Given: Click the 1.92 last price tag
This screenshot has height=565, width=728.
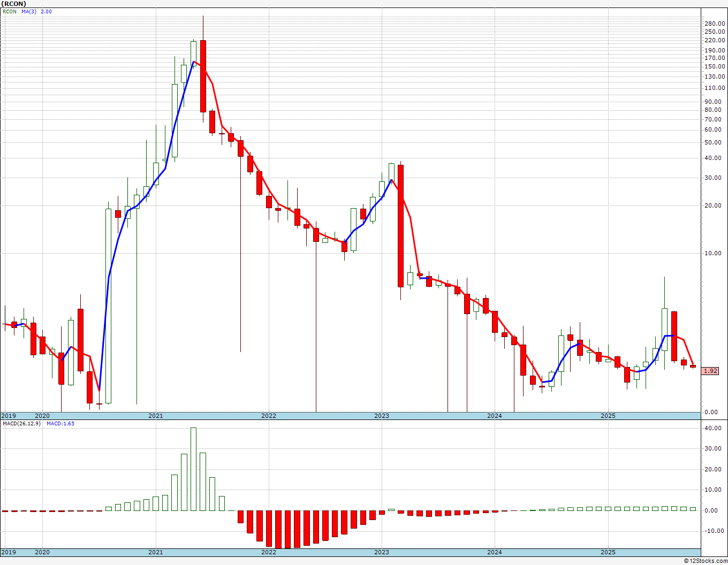Looking at the screenshot, I should [x=710, y=371].
